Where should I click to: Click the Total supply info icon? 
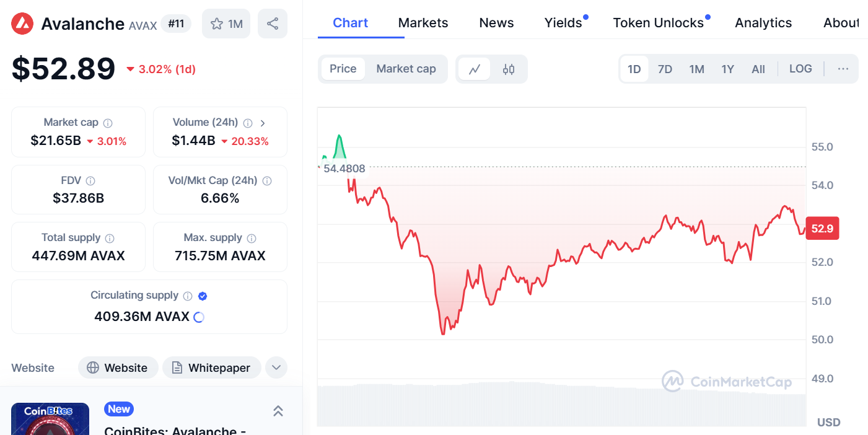point(110,238)
